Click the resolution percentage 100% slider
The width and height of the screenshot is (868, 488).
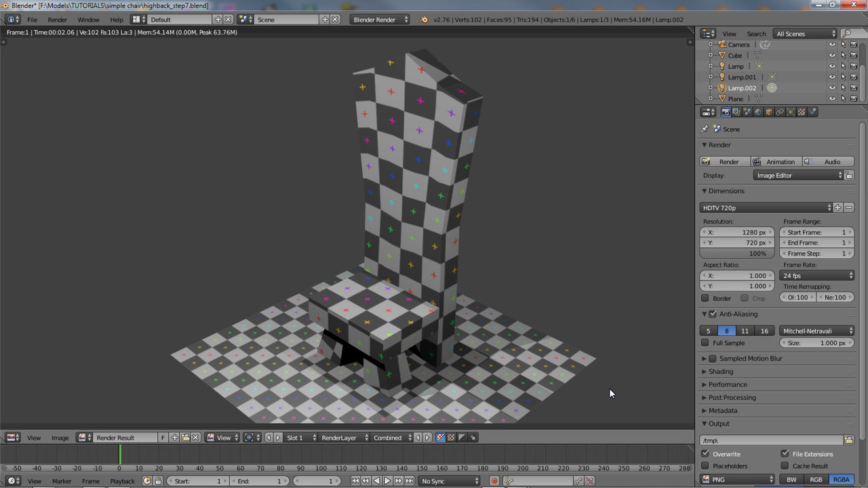[736, 253]
